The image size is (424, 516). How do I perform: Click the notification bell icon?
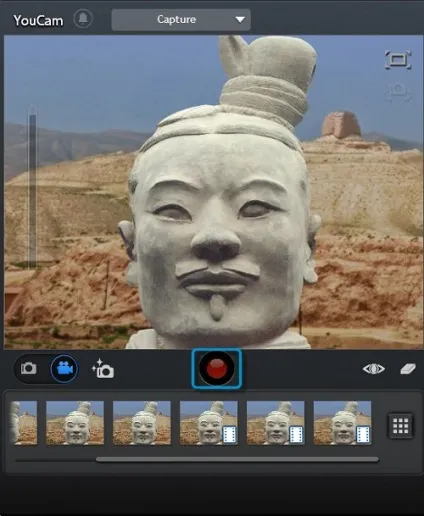pyautogui.click(x=83, y=19)
